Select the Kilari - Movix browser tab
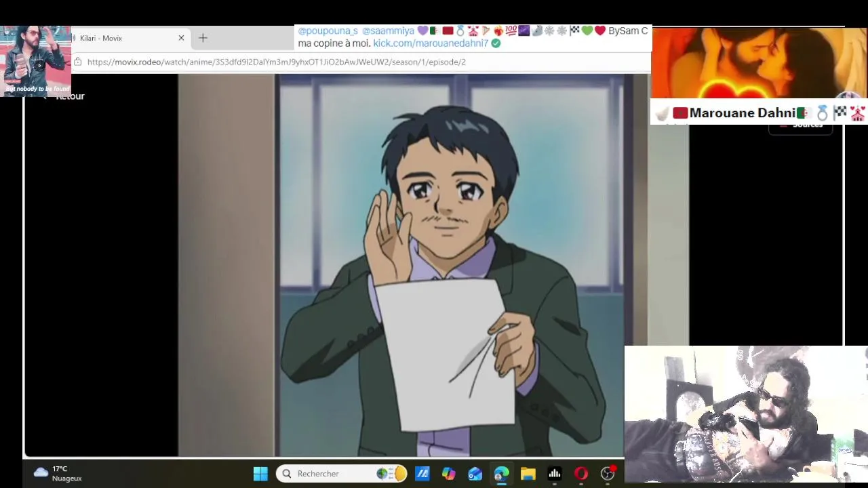 [x=129, y=38]
